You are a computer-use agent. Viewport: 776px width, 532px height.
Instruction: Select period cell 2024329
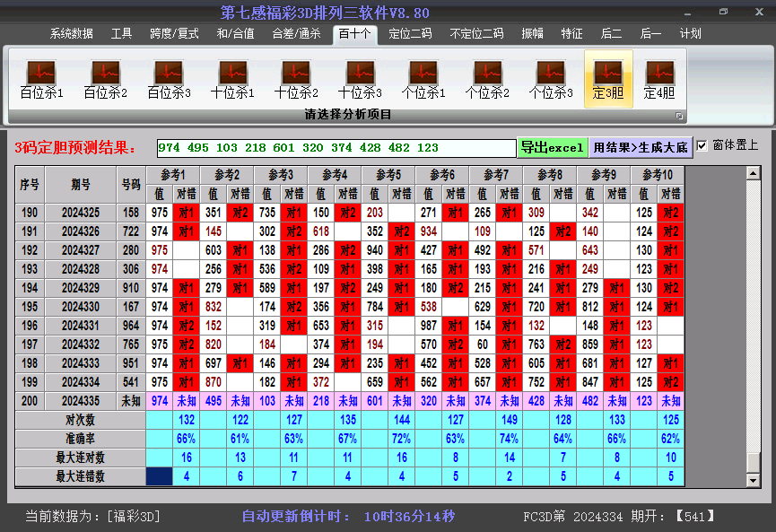[81, 288]
